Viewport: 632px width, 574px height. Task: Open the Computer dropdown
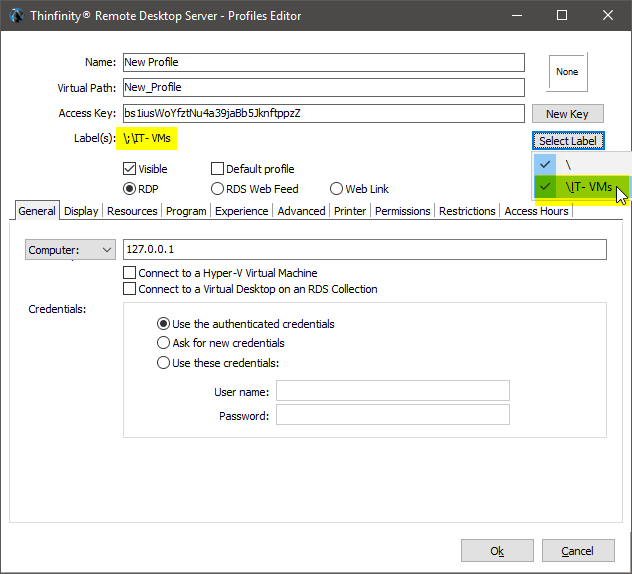[70, 250]
